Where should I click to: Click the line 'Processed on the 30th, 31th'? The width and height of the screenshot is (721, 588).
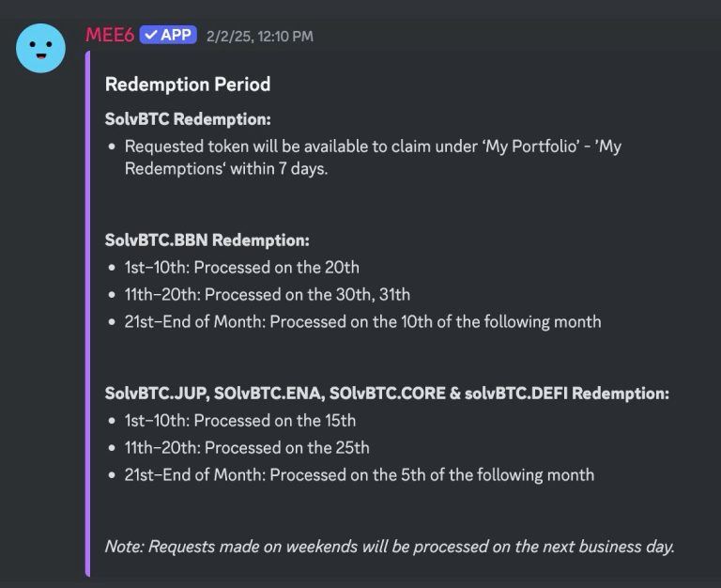267,294
